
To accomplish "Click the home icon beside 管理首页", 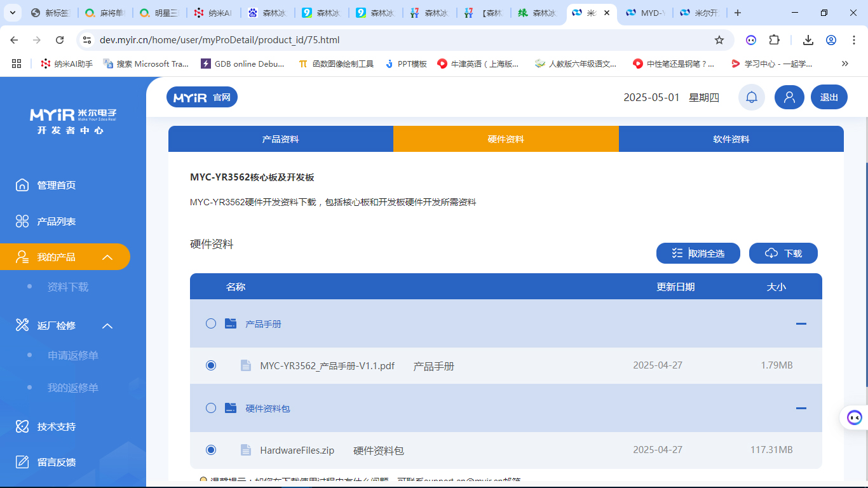I will point(22,185).
